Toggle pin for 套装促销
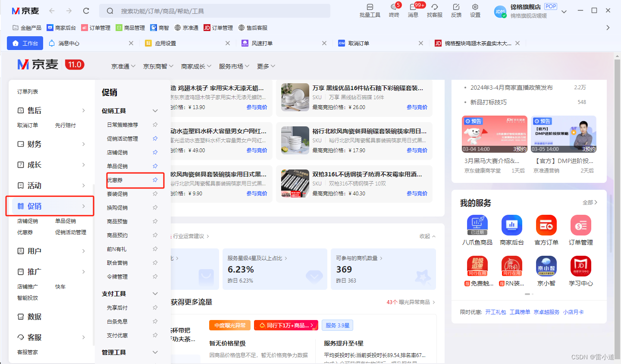Image resolution: width=621 pixels, height=364 pixels. click(155, 194)
